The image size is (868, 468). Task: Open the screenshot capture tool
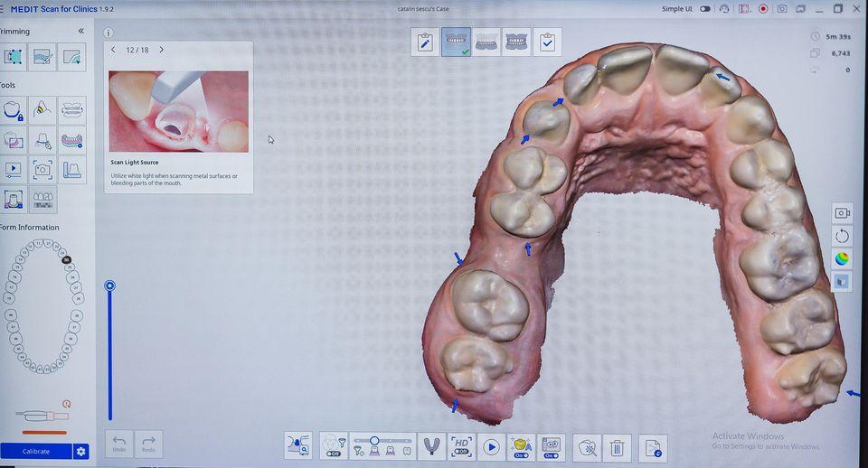pyautogui.click(x=42, y=169)
